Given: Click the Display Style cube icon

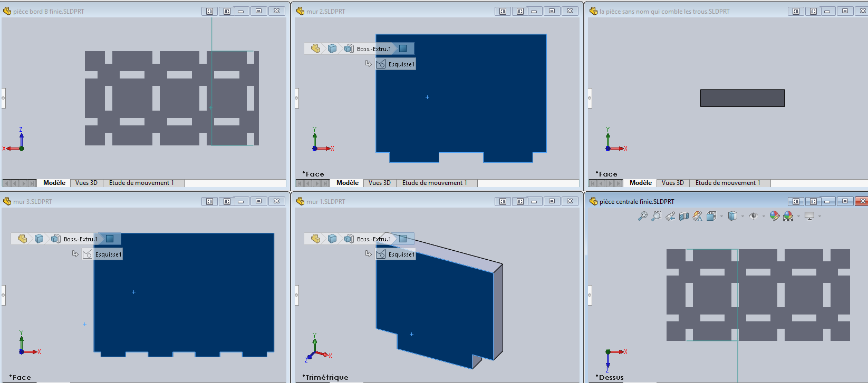Looking at the screenshot, I should [732, 216].
